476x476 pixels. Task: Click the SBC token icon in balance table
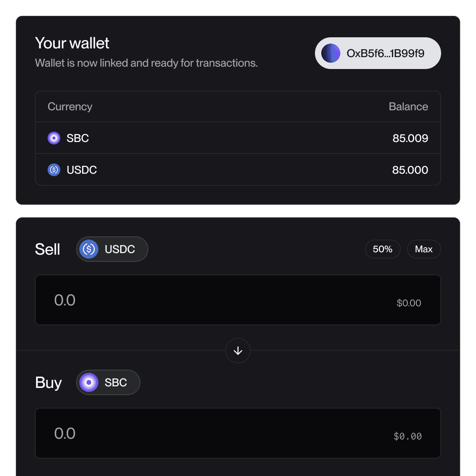coord(54,138)
